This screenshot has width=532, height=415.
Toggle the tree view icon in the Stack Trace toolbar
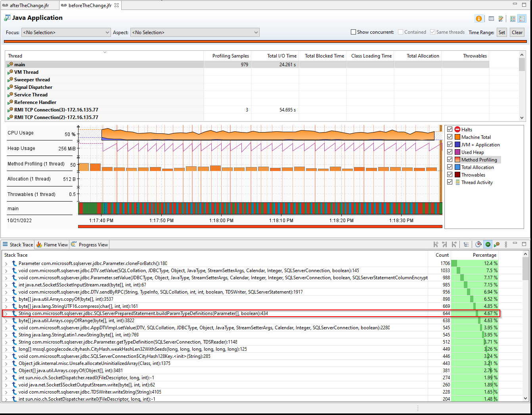coord(466,244)
